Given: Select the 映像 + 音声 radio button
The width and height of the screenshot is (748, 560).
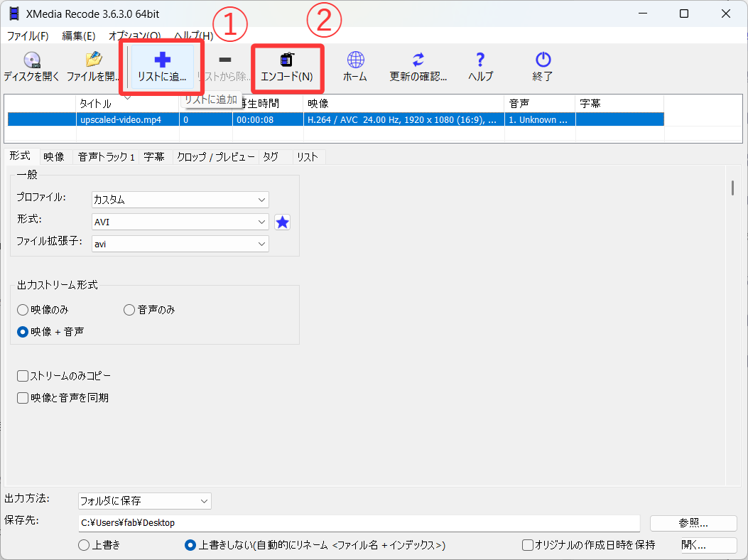Looking at the screenshot, I should point(23,332).
